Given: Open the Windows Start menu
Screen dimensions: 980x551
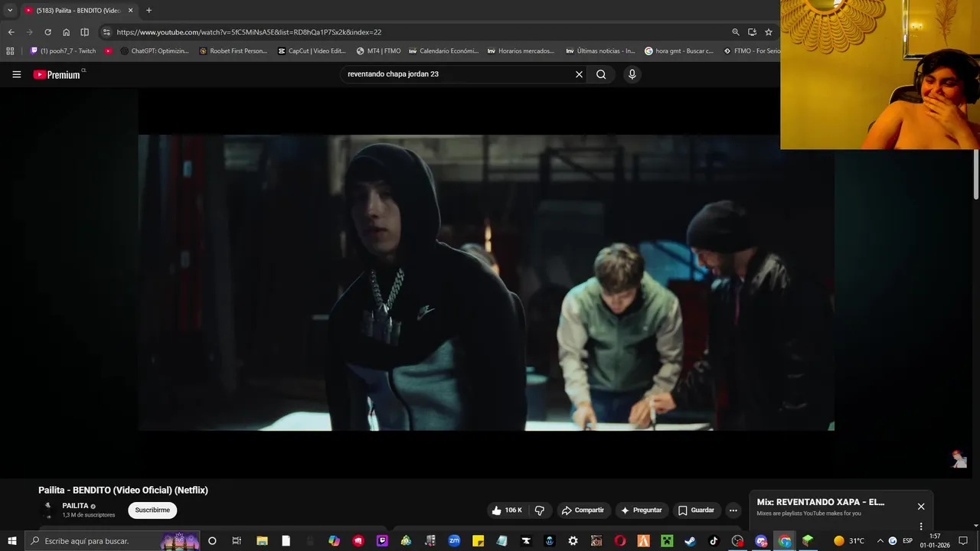Looking at the screenshot, I should pos(11,541).
